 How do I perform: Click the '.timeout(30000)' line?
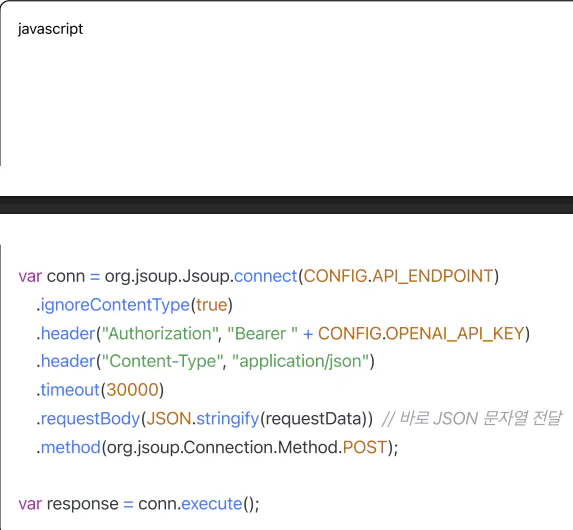pos(100,390)
